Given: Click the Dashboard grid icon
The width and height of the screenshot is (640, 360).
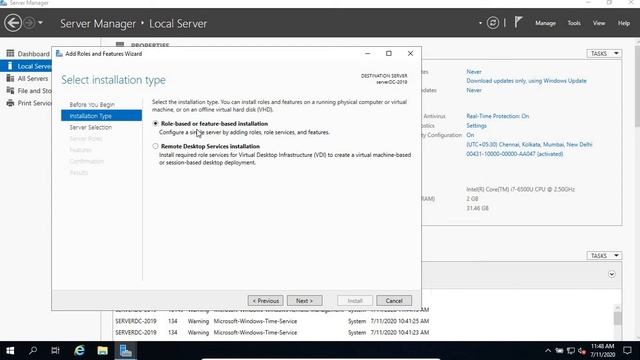Looking at the screenshot, I should point(10,53).
